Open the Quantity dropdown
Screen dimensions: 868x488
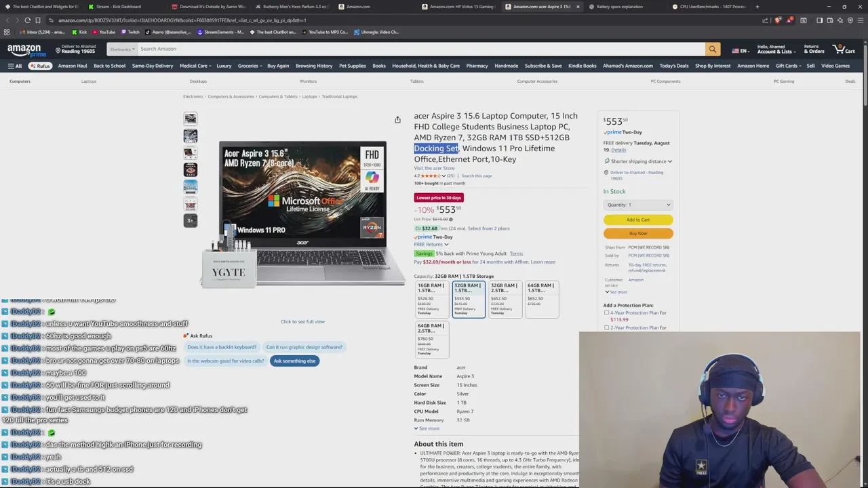[x=638, y=205]
